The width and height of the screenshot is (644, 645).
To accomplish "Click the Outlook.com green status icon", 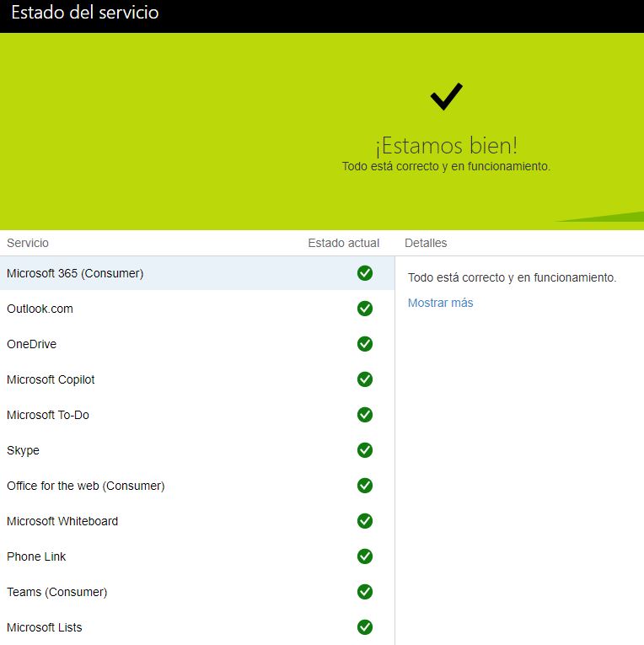I will coord(365,308).
